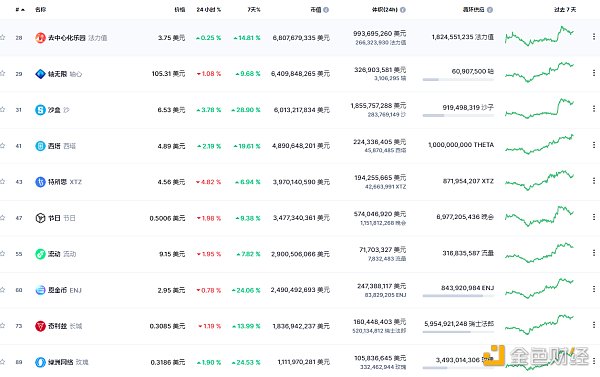Viewport: 600px width, 377px height.
Task: Click the 1,000,000,000 THETA supply value
Action: [461, 145]
